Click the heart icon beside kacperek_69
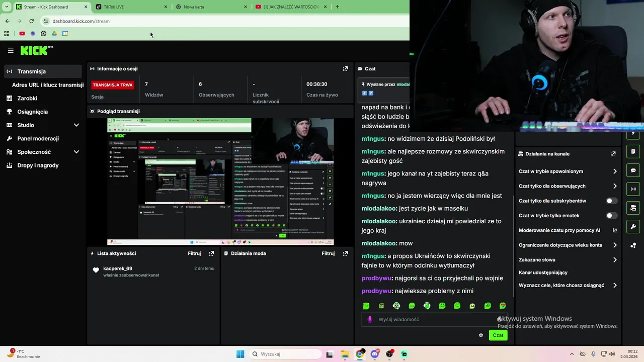 point(96,270)
